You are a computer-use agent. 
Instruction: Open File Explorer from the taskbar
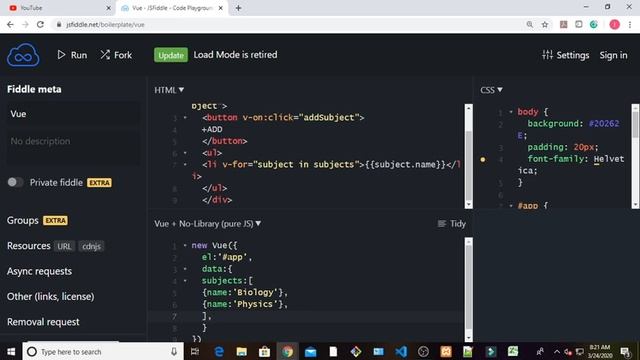coord(242,351)
